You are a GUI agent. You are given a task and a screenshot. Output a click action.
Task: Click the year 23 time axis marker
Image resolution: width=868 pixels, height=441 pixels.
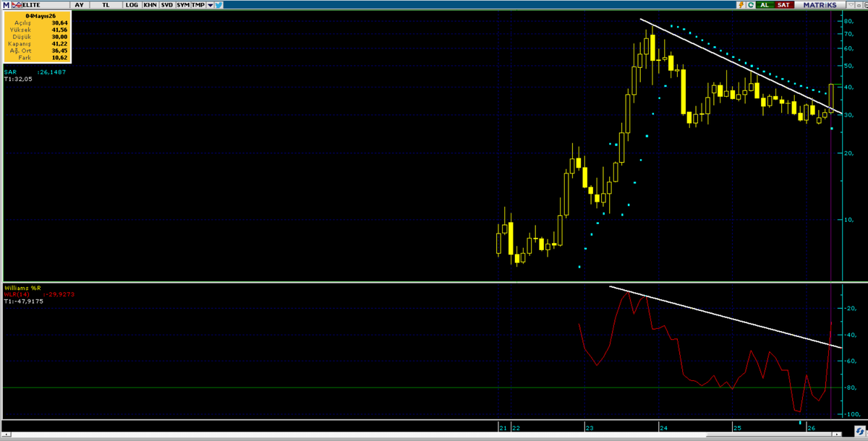coord(590,429)
